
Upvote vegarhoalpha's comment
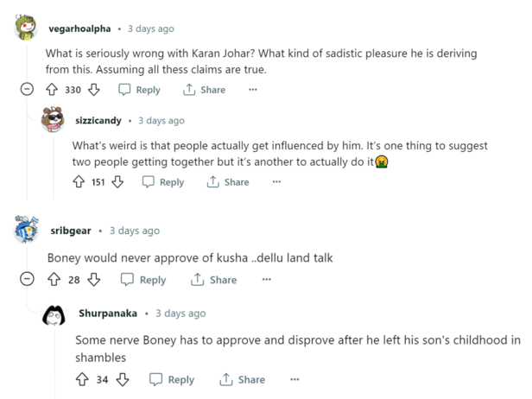52,90
